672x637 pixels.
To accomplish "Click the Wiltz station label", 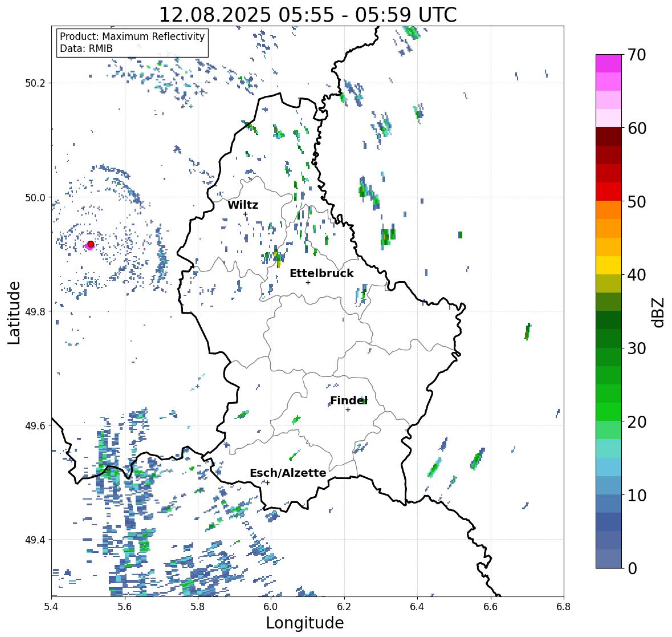I will tap(243, 205).
